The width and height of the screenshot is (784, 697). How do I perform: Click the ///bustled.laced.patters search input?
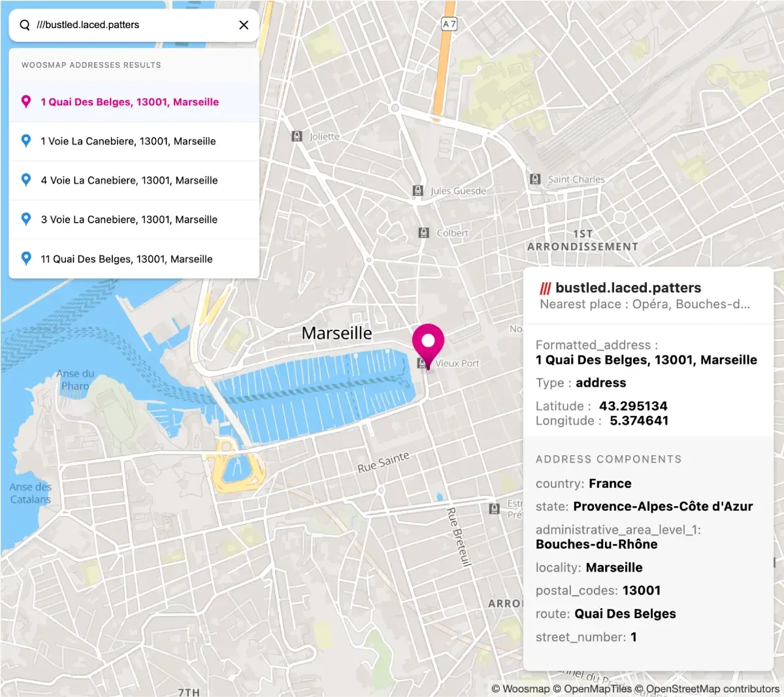coord(134,25)
